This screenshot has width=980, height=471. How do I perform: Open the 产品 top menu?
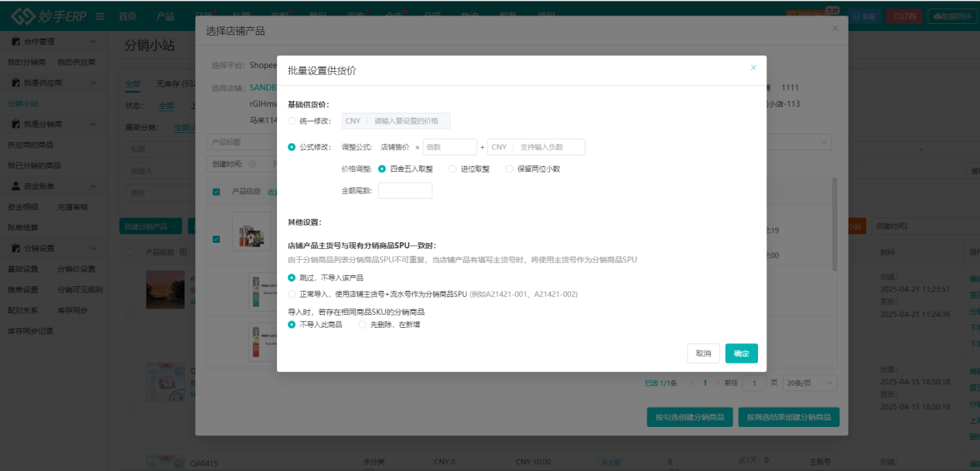(x=165, y=16)
